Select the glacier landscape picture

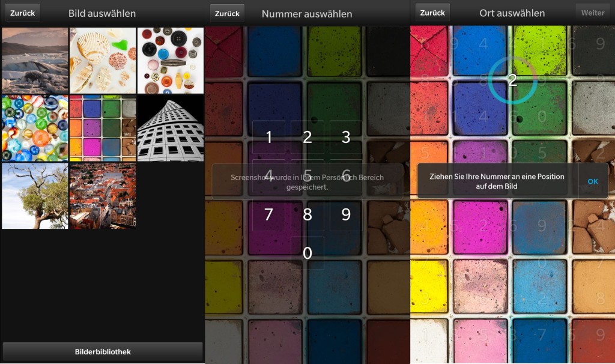click(x=35, y=61)
